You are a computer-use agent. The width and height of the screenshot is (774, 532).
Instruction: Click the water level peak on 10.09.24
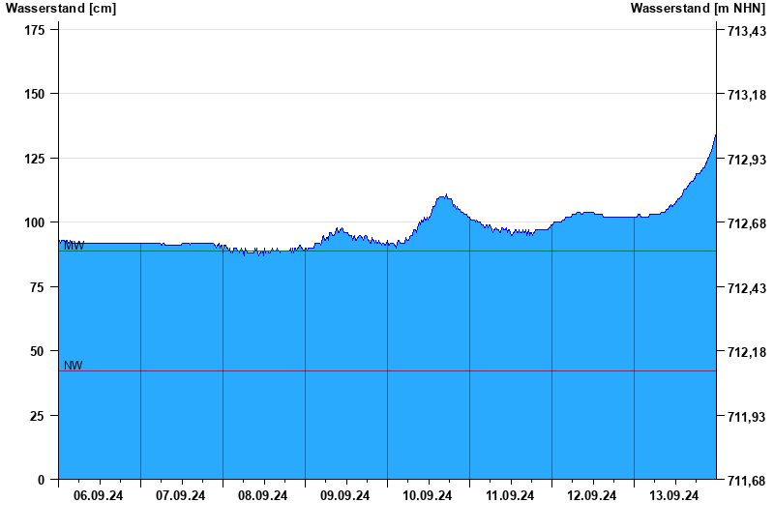[x=446, y=195]
